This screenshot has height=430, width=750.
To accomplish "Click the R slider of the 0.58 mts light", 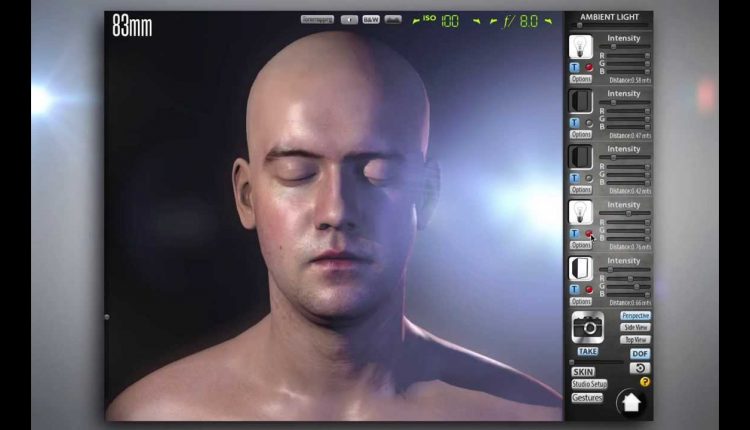I will click(628, 55).
